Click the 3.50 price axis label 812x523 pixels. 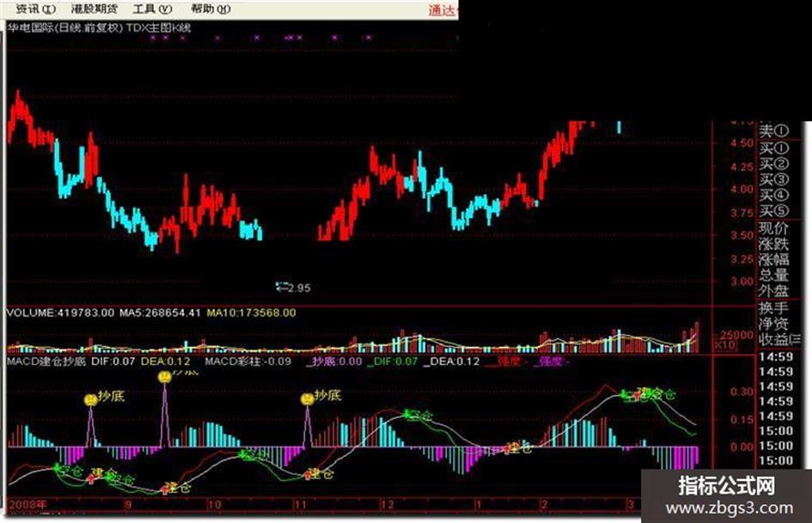pyautogui.click(x=742, y=235)
